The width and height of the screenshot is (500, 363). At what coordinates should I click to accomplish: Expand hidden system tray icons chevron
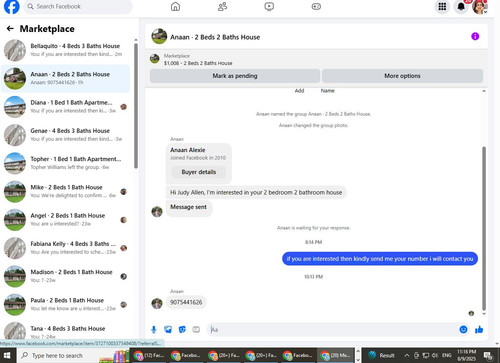[x=407, y=355]
